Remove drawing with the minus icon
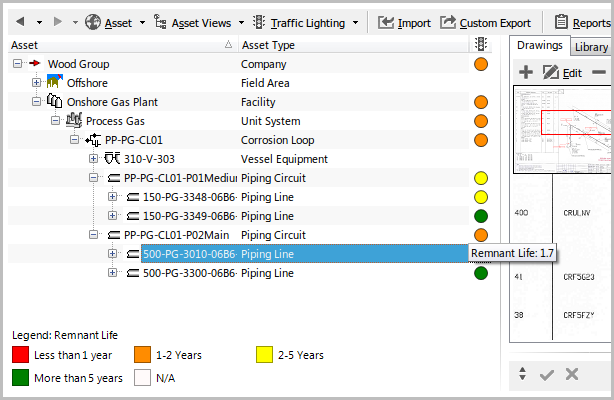 [599, 72]
